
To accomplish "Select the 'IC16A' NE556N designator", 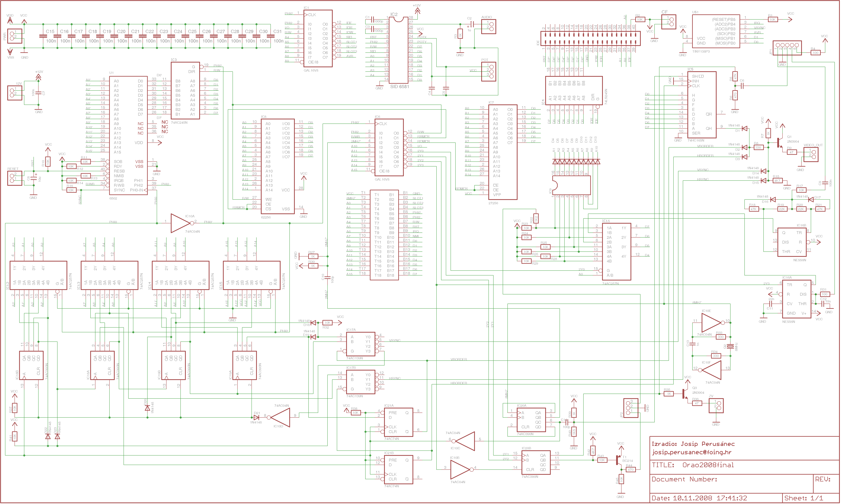I will click(787, 278).
